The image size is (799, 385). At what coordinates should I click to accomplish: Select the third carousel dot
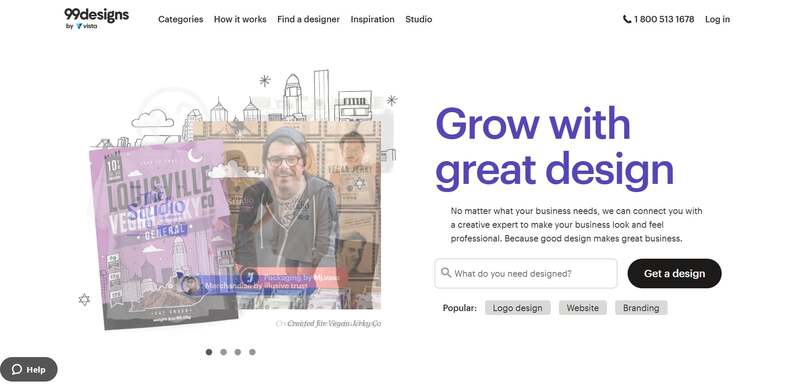tap(238, 352)
